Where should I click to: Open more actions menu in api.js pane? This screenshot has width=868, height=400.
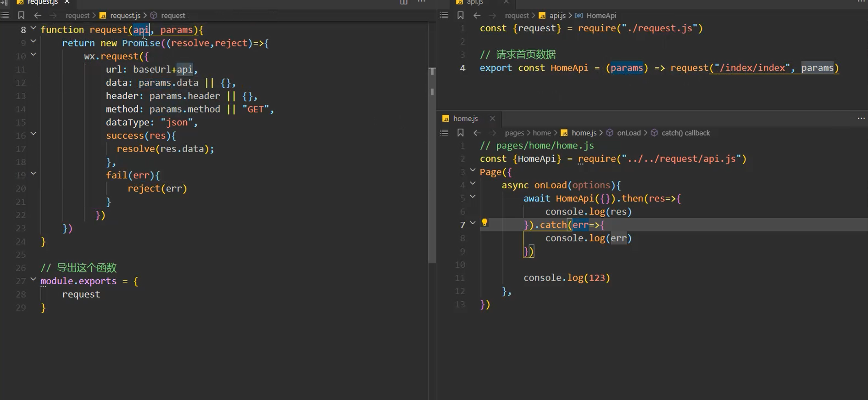861,2
